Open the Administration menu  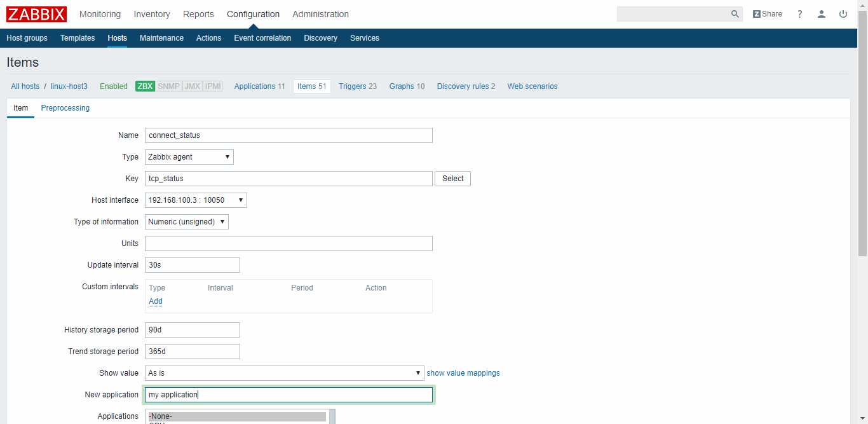tap(320, 14)
